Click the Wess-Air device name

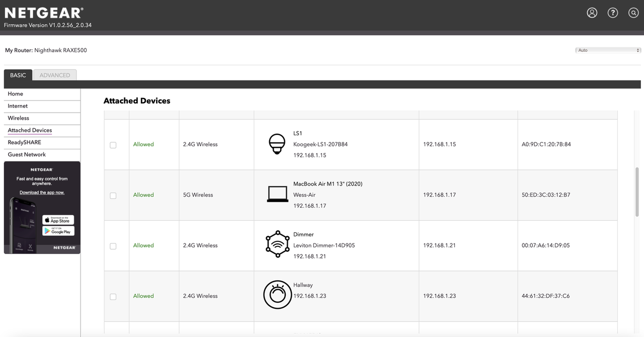click(x=304, y=195)
